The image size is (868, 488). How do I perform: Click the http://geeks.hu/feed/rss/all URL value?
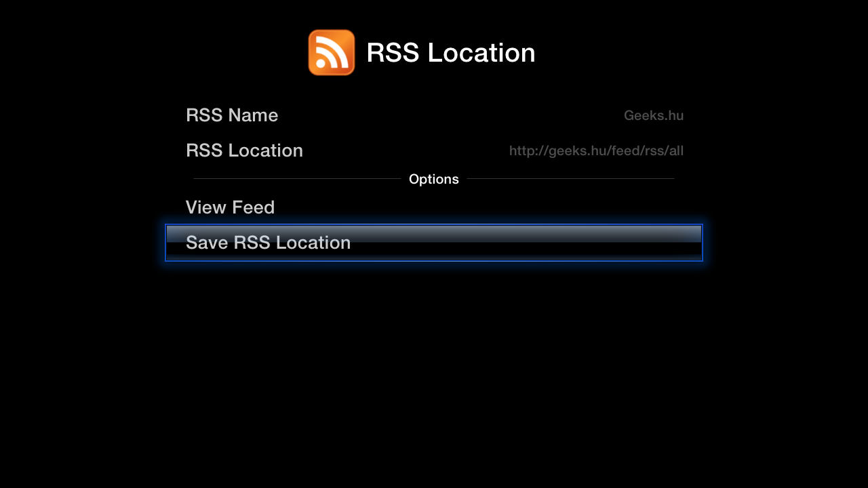(596, 150)
